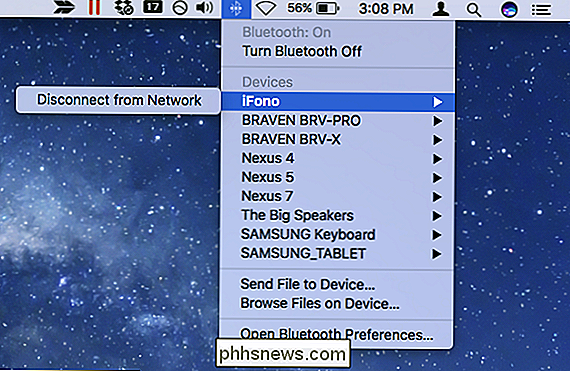This screenshot has height=371, width=570.
Task: Select Disconnect from Network for iFono
Action: (x=119, y=100)
